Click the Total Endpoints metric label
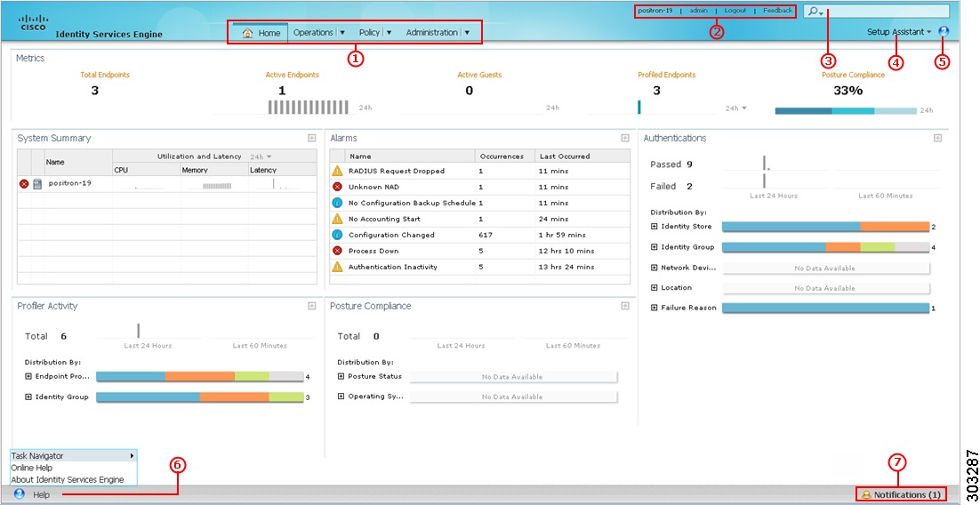The height and width of the screenshot is (505, 980). (105, 75)
